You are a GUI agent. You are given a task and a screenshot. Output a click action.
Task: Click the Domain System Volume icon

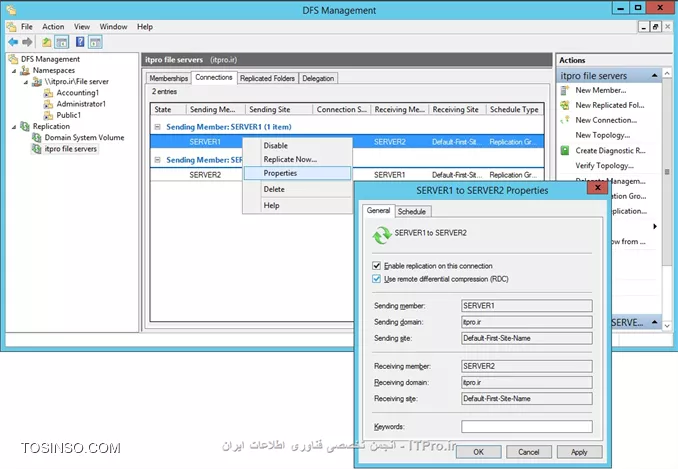(x=37, y=137)
